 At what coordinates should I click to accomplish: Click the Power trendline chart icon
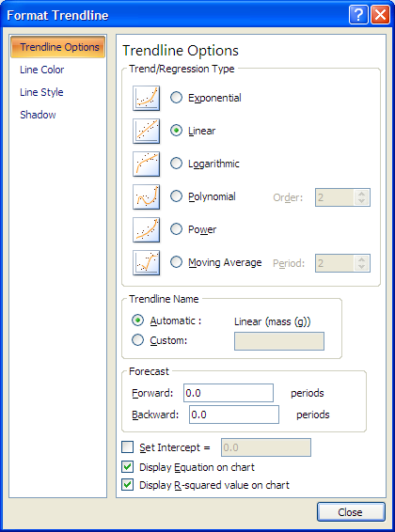pos(147,229)
